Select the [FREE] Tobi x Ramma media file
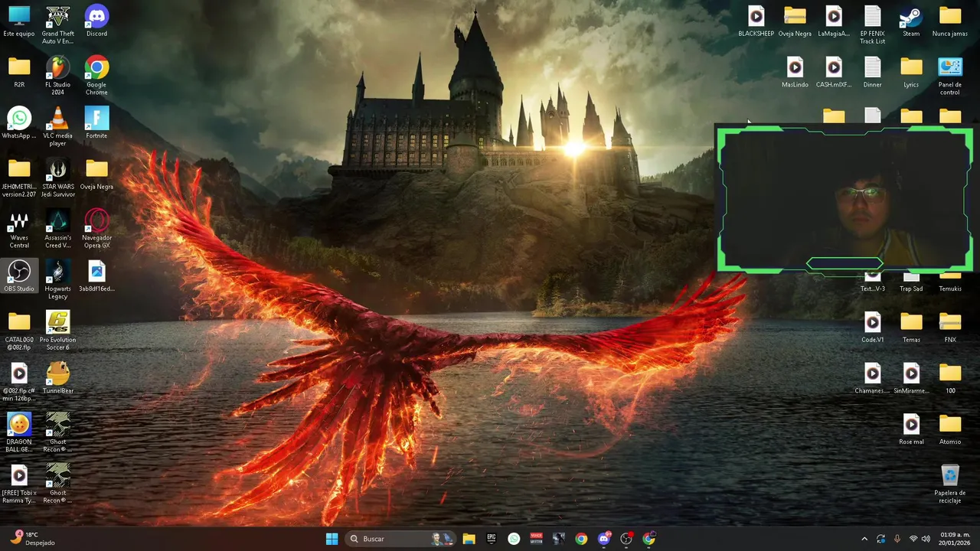980x551 pixels. click(19, 484)
